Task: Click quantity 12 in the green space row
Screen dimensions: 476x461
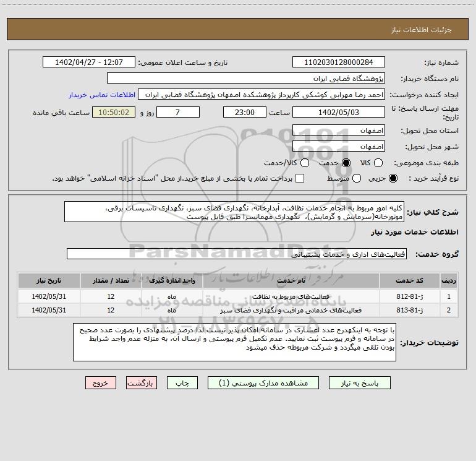Action: (111, 310)
